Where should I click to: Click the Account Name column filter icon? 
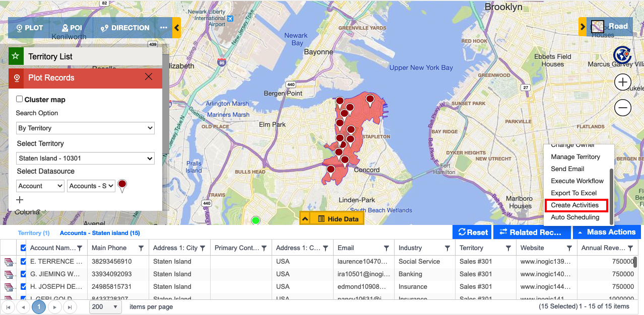(80, 248)
